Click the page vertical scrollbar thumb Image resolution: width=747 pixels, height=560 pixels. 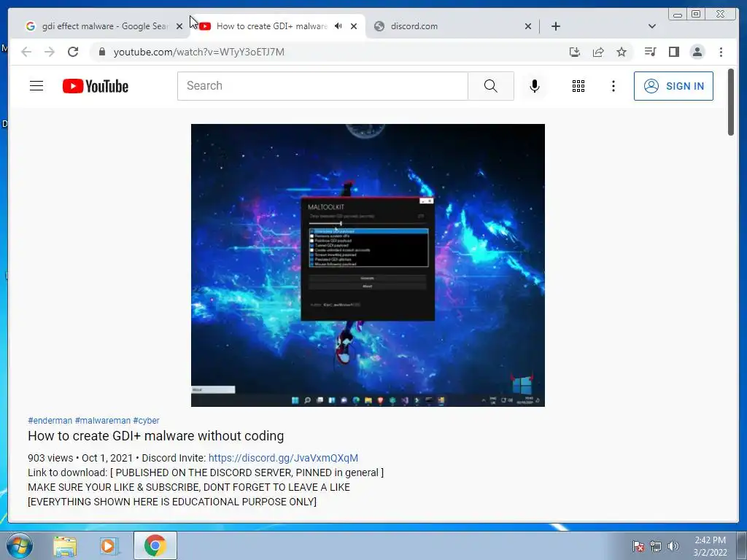[x=731, y=102]
